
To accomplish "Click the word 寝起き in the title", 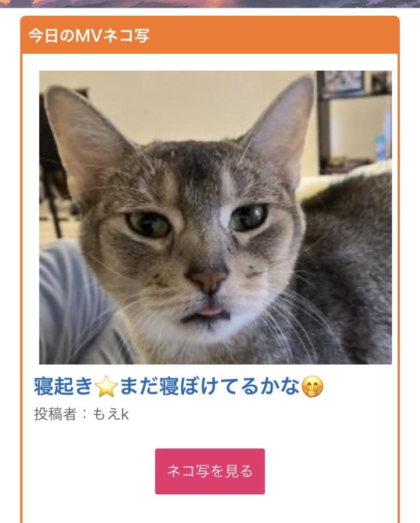I will point(63,386).
